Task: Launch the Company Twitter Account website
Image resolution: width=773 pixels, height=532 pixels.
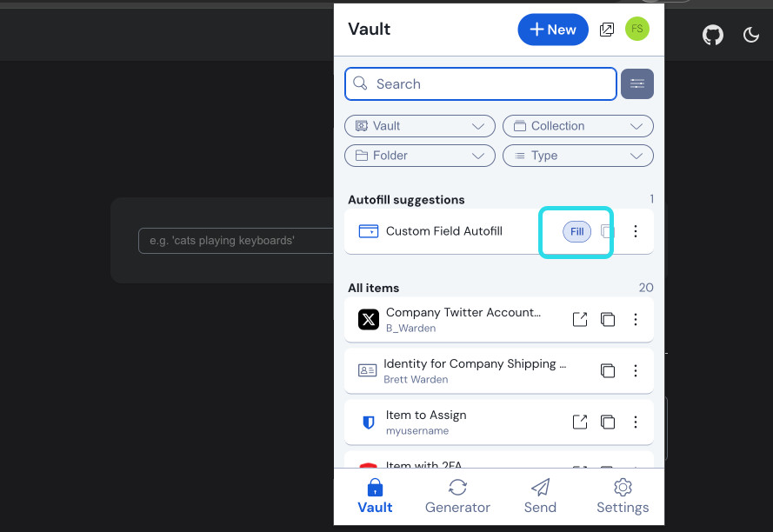Action: pos(580,320)
